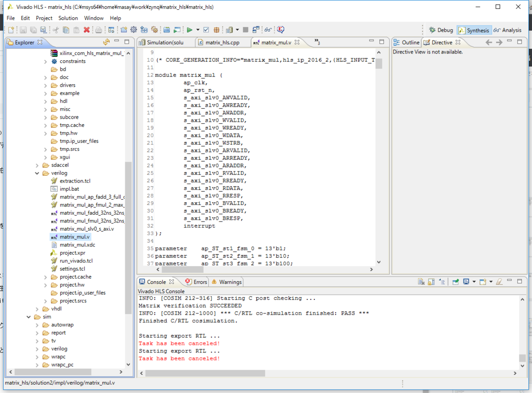The height and width of the screenshot is (393, 532).
Task: Open Solution Settings orange gear icon
Action: (154, 30)
